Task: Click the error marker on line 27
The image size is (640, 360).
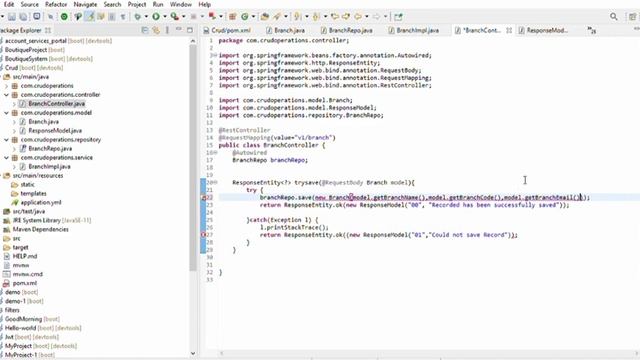Action: 203,235
